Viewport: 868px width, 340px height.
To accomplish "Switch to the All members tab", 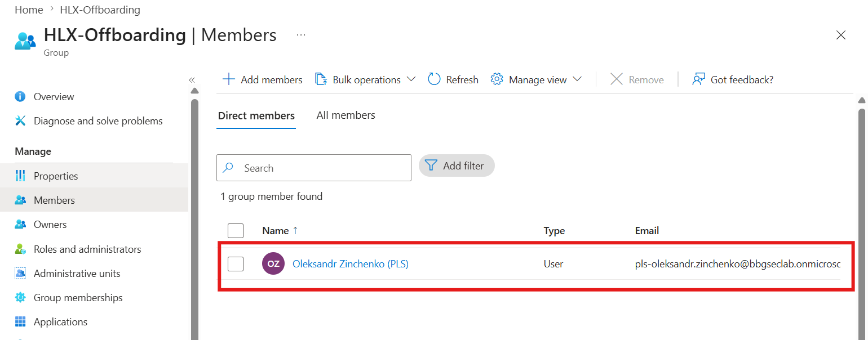I will 346,115.
